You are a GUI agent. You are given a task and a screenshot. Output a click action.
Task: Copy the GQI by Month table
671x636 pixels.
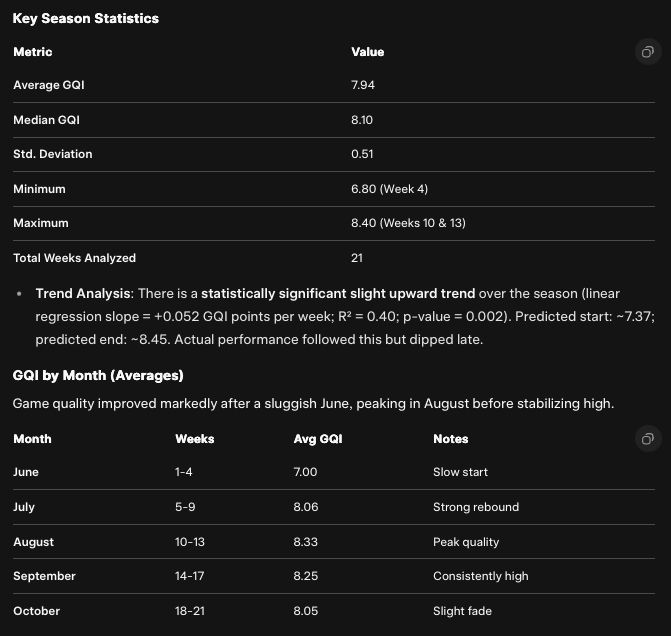click(647, 439)
